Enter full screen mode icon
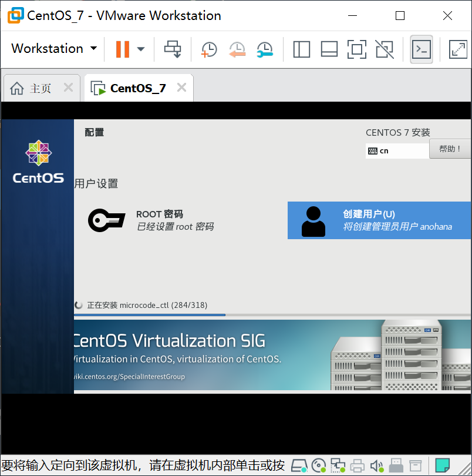Screen dimensions: 472x476 pos(357,49)
